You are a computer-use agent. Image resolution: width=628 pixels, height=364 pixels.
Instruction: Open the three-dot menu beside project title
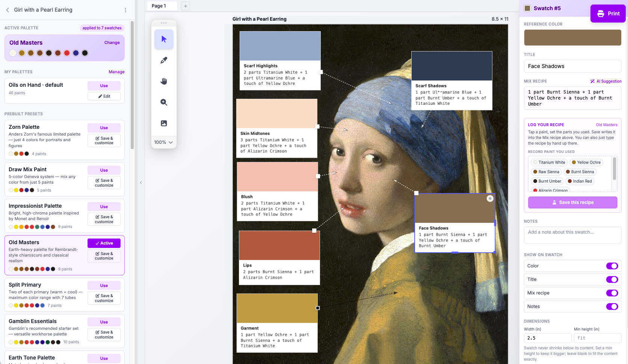tap(125, 10)
